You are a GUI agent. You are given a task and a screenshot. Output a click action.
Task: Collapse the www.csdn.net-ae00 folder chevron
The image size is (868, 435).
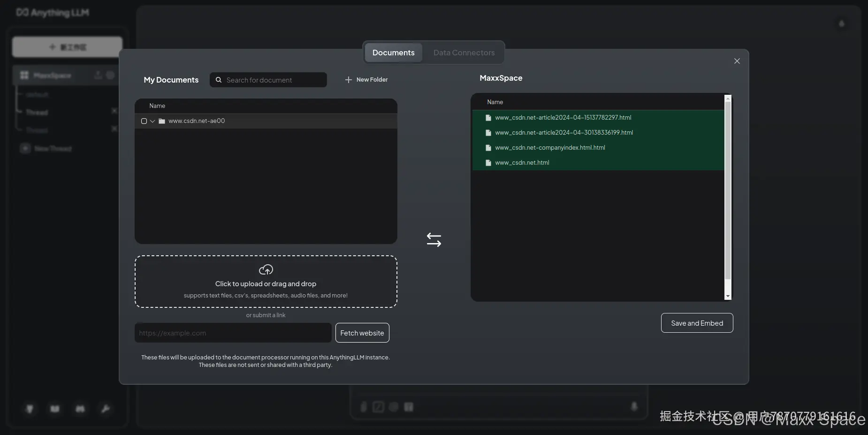point(152,121)
